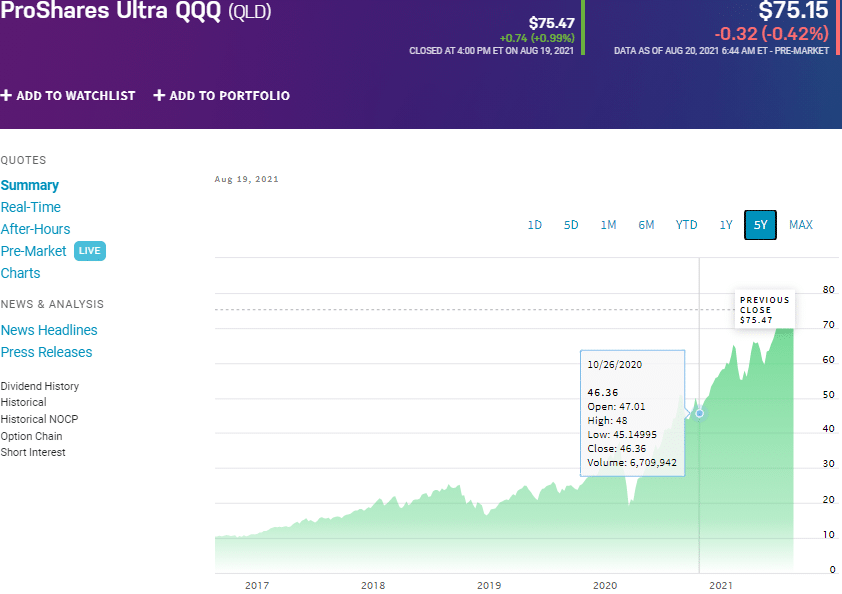Add QLD to portfolio
842x594 pixels.
pyautogui.click(x=222, y=96)
